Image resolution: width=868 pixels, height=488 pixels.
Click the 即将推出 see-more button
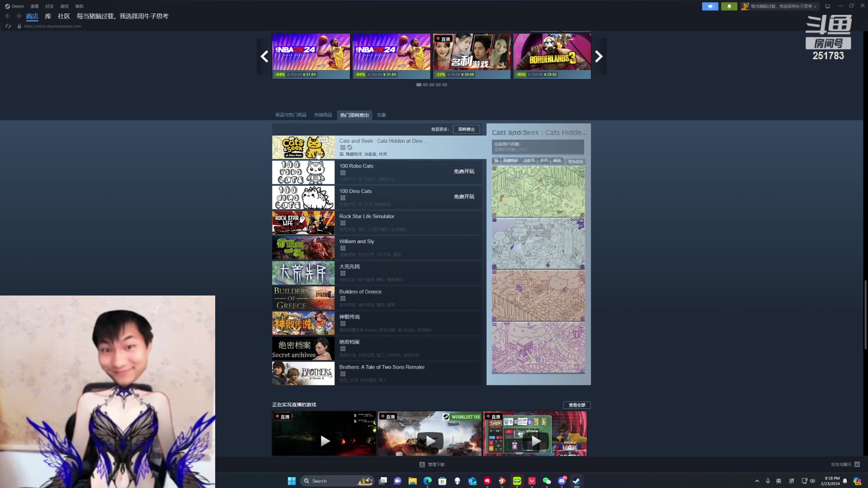click(x=466, y=130)
